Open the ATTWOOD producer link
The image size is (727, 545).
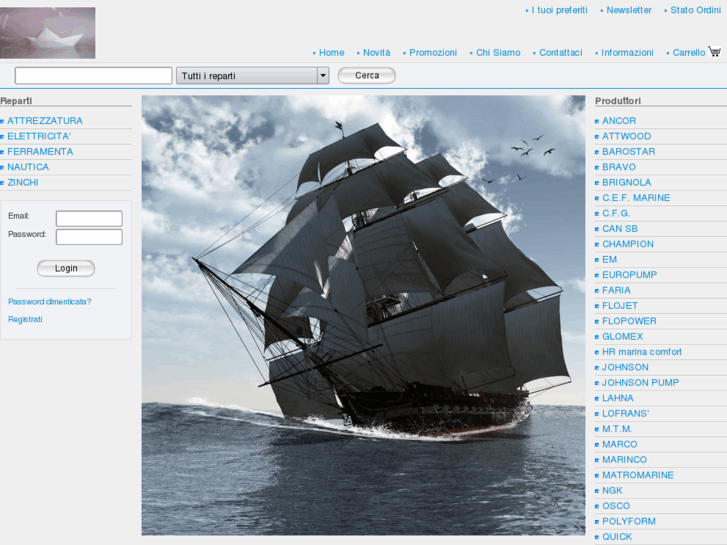626,136
